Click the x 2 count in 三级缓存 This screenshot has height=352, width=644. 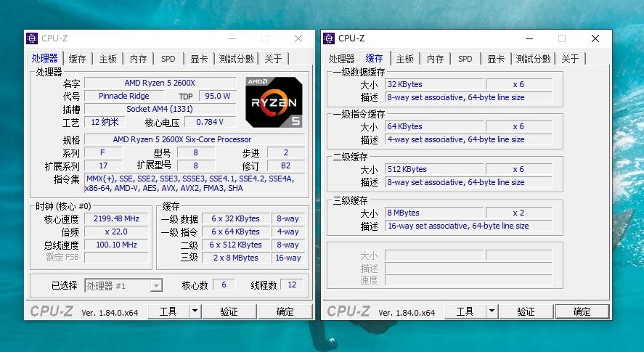pos(518,213)
